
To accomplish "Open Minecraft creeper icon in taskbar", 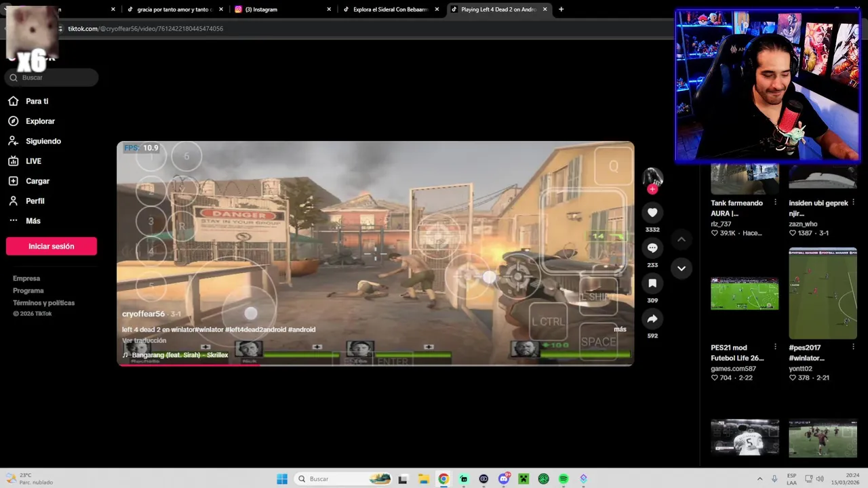I will (524, 479).
